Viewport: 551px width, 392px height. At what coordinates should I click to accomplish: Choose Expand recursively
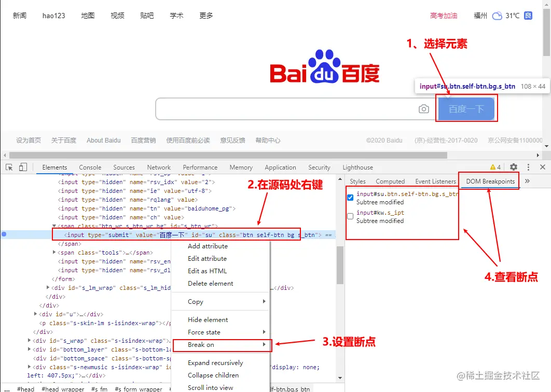[x=215, y=363]
